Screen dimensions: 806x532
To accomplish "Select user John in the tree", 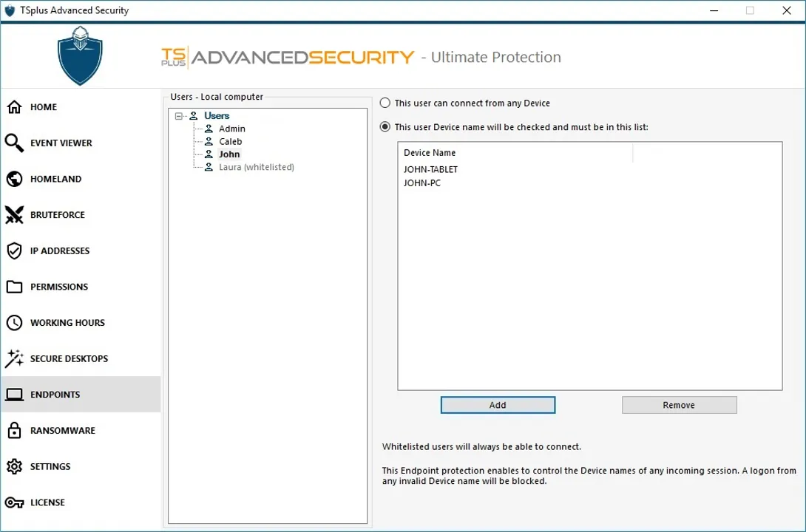I will (229, 154).
